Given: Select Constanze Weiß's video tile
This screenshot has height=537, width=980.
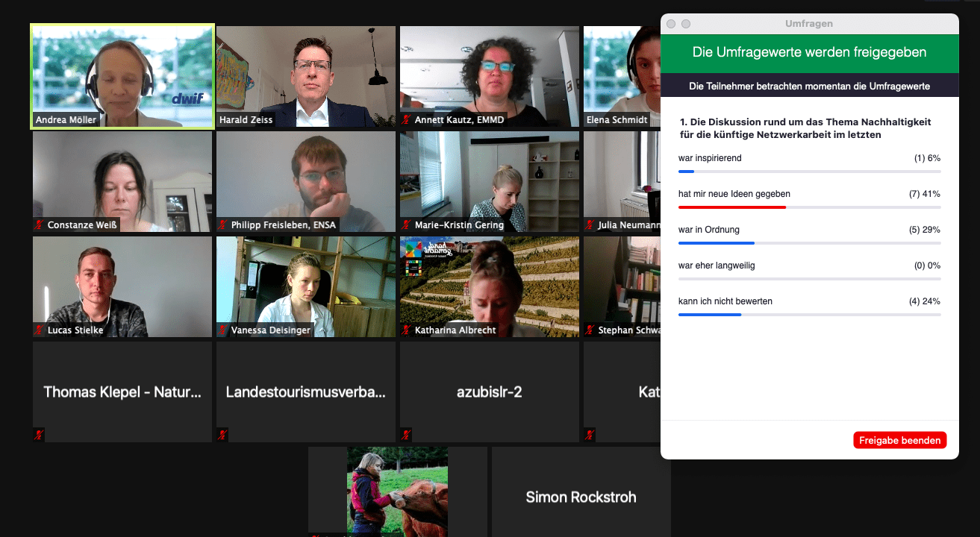Looking at the screenshot, I should (122, 182).
